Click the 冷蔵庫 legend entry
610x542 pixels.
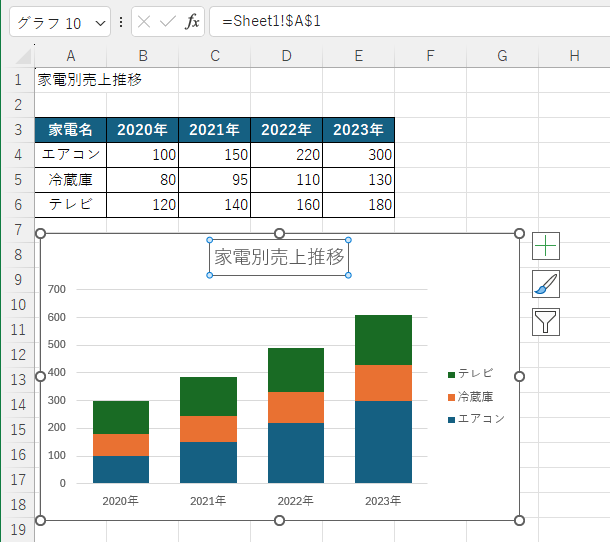[x=475, y=397]
